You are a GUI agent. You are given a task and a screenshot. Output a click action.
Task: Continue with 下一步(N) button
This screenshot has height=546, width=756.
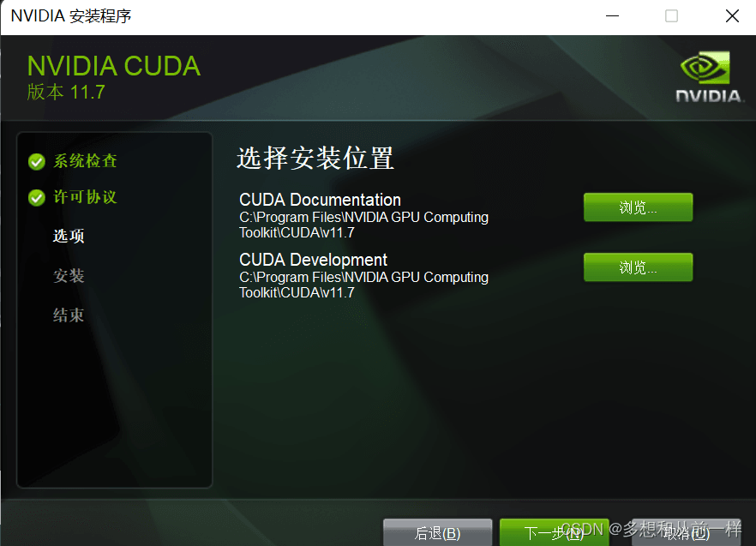pyautogui.click(x=554, y=532)
